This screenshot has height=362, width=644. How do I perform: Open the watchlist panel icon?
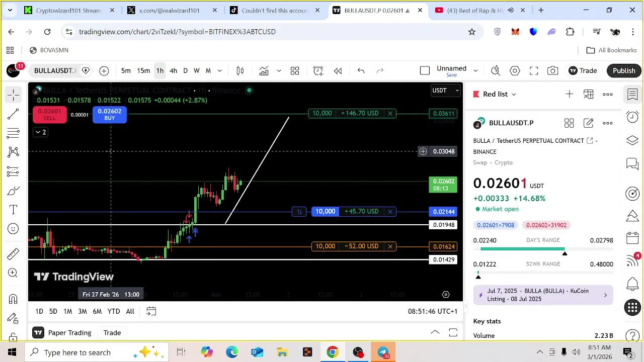632,94
